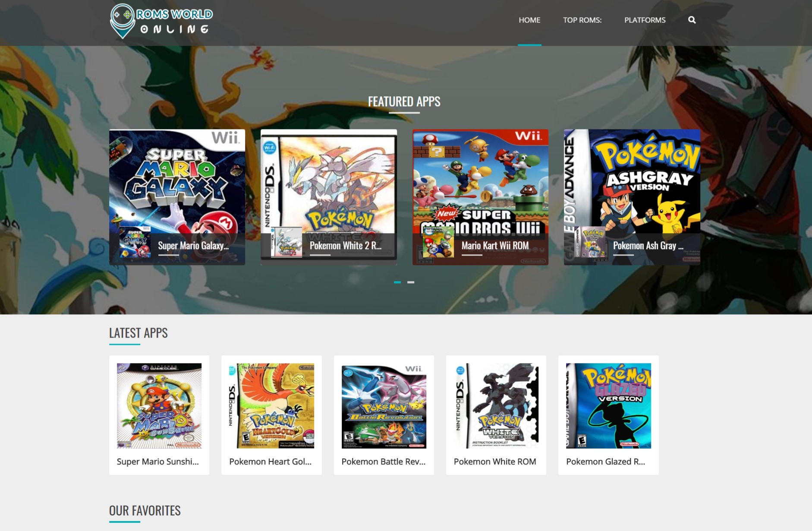Select small Super Mario Galaxy thumbnail icon

tap(135, 242)
